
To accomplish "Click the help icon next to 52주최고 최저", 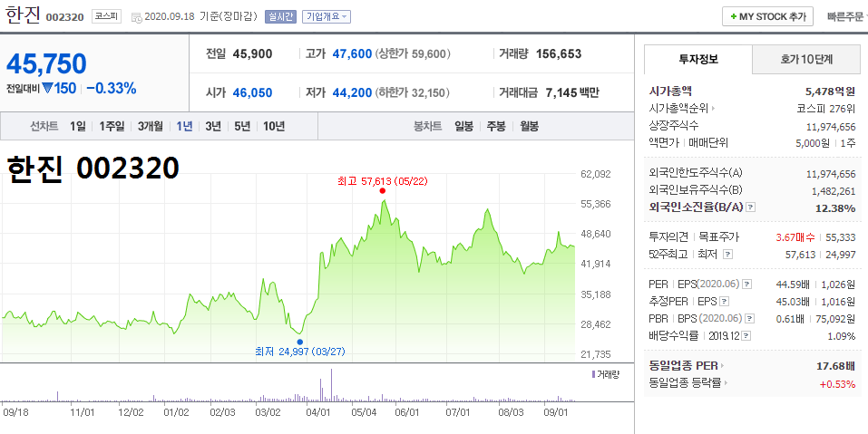I will 728,255.
